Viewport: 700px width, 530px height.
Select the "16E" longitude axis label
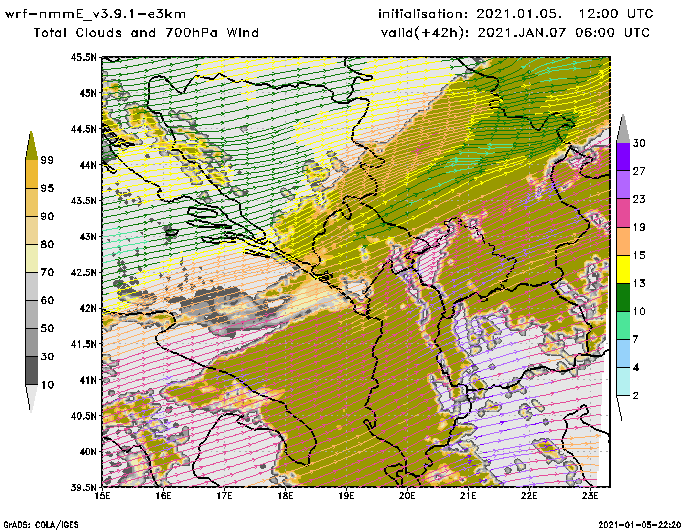click(163, 496)
